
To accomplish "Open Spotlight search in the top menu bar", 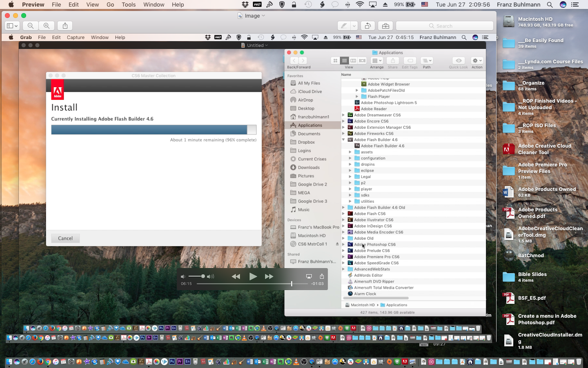I will pyautogui.click(x=550, y=4).
